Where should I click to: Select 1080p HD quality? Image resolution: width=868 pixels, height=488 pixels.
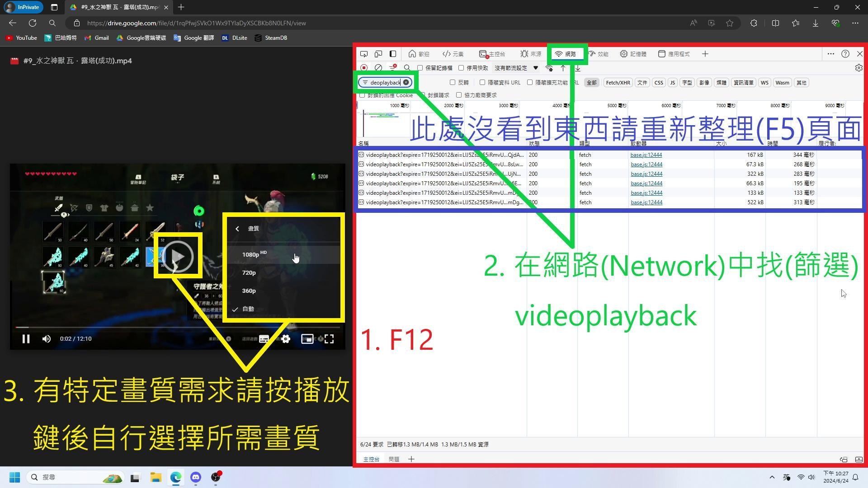283,254
